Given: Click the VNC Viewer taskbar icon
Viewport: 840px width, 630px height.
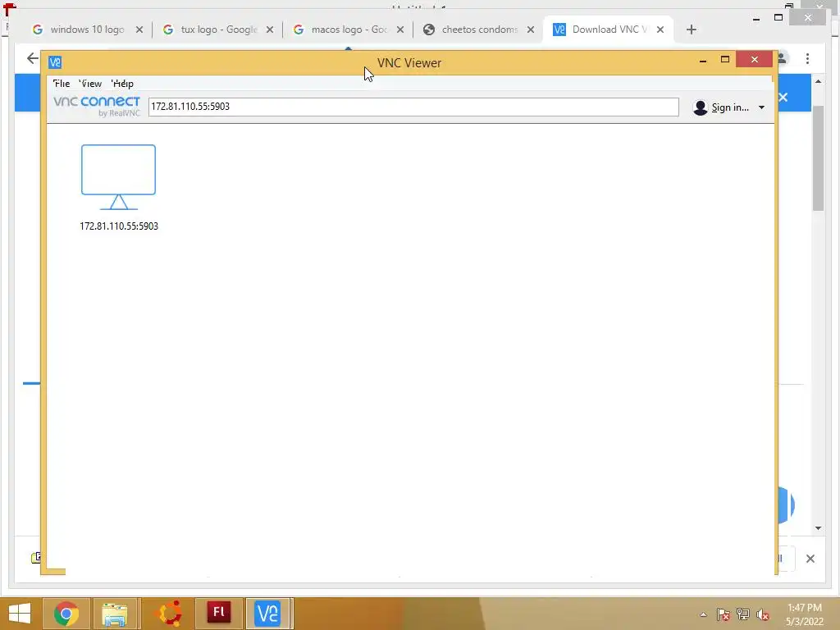Looking at the screenshot, I should (267, 614).
